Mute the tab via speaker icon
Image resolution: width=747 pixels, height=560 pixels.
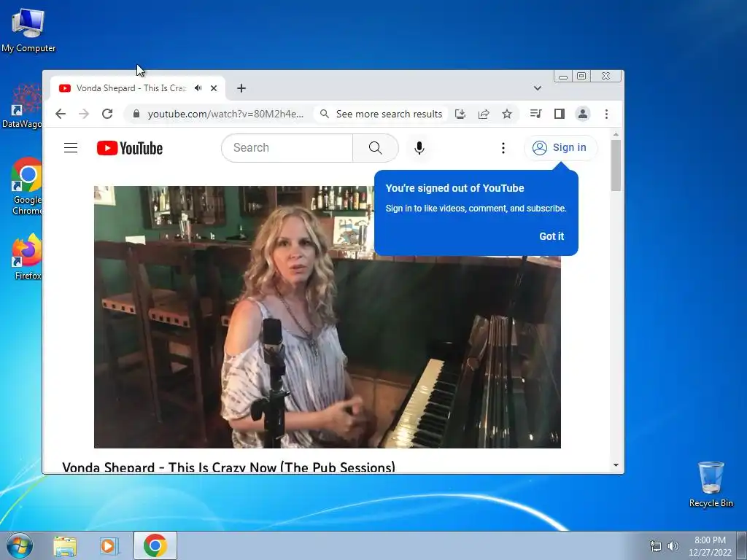[x=198, y=88]
